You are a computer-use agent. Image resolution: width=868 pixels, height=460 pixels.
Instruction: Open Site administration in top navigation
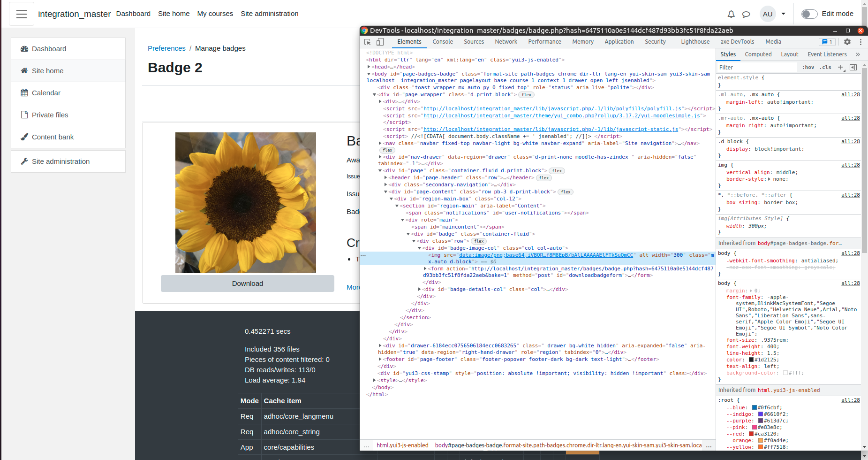click(x=270, y=14)
